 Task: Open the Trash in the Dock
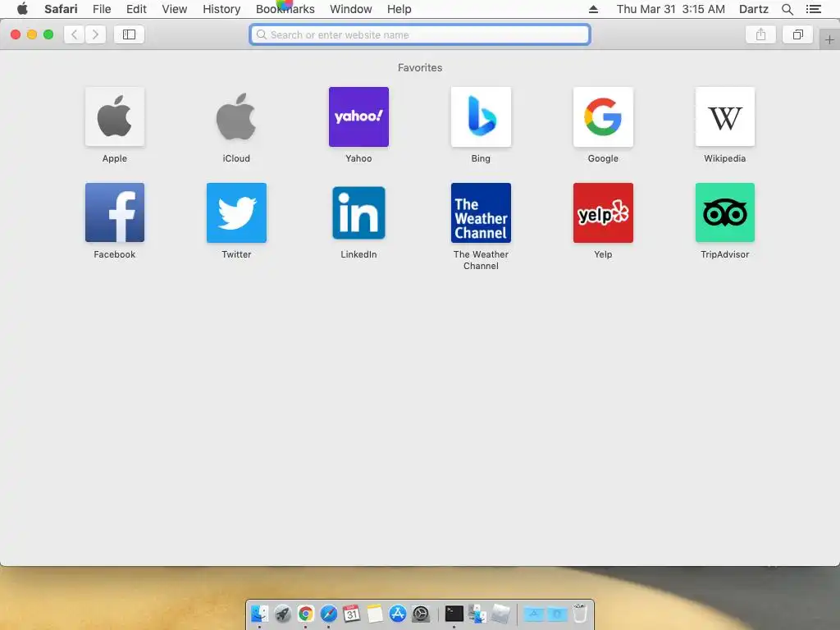tap(580, 614)
